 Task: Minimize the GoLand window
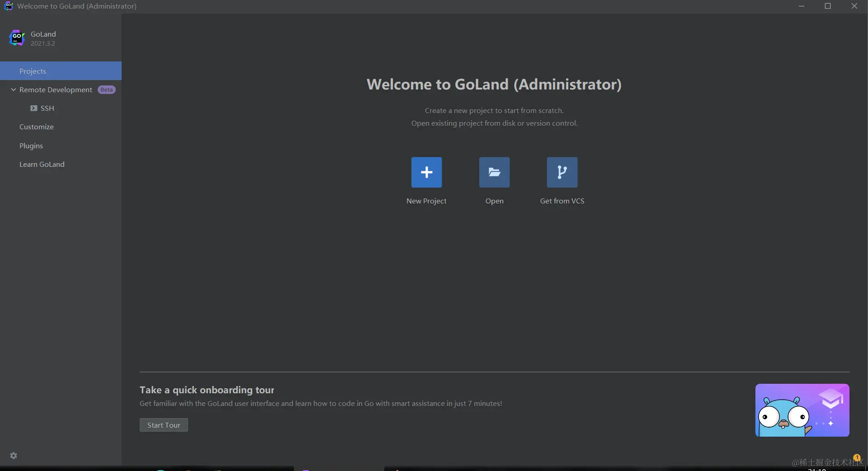[802, 6]
